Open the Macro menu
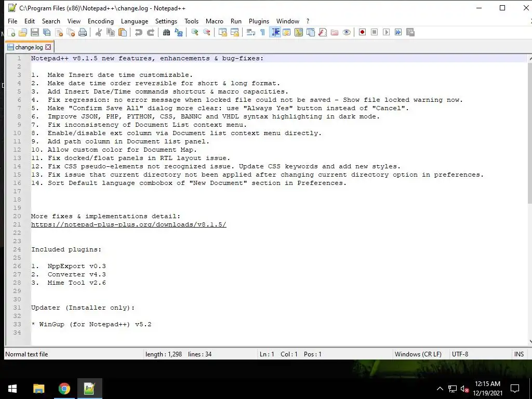 215,21
